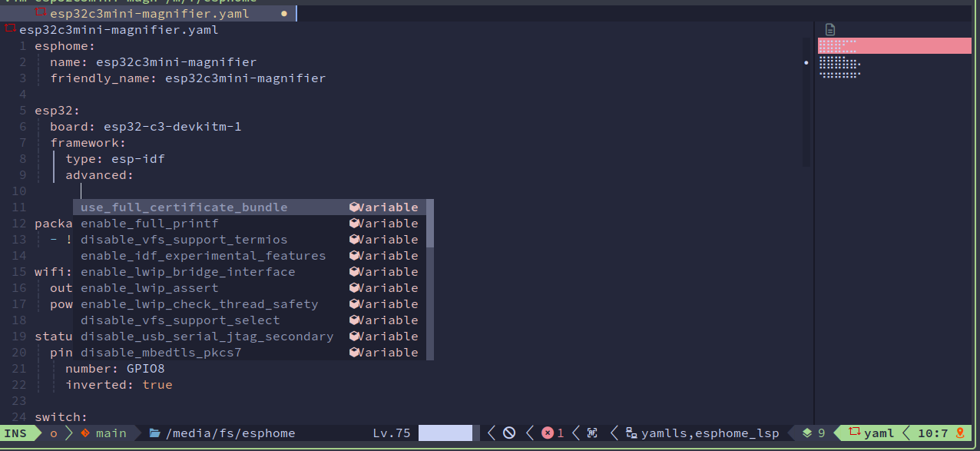Click the treesitter grid icon in the statusline

point(590,433)
